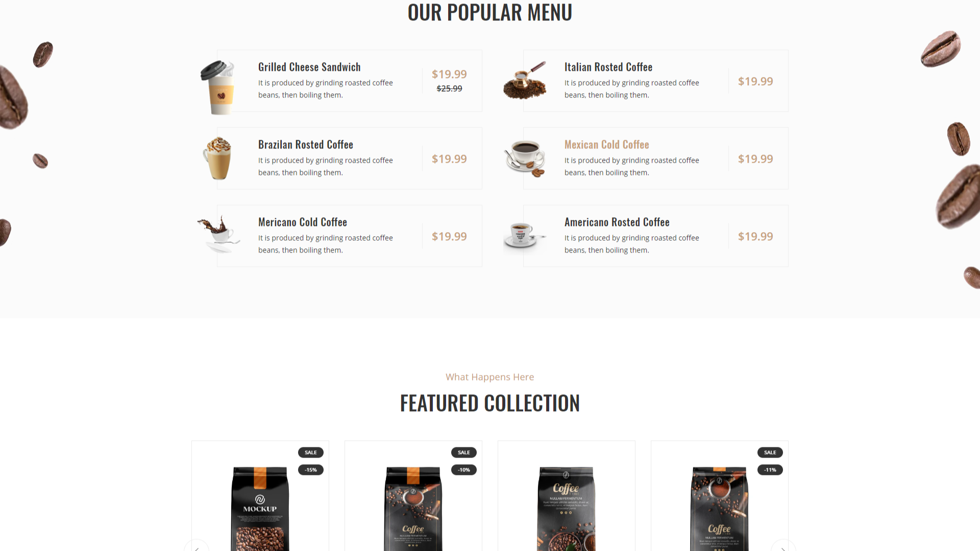980x551 pixels.
Task: Click the black coffee cup with beans
Action: tap(525, 158)
